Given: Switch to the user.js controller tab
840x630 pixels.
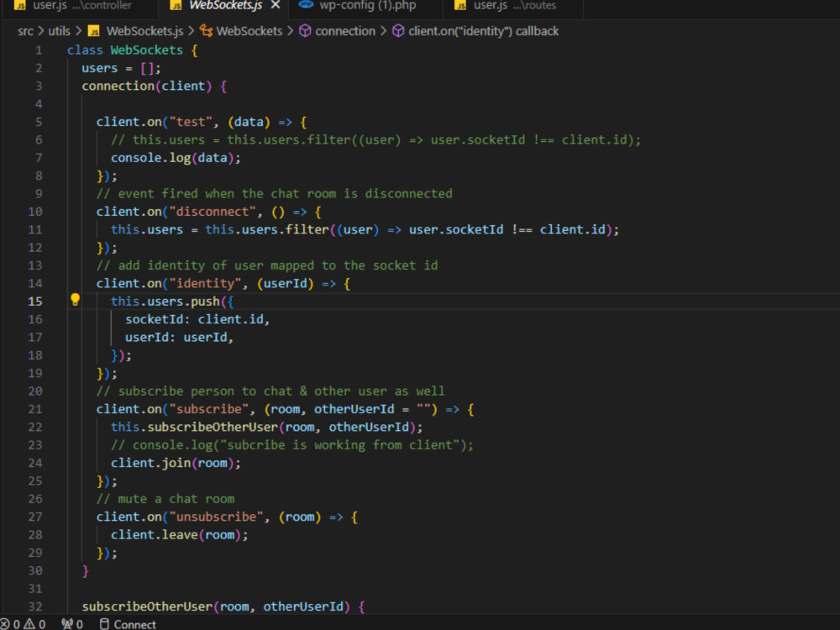Looking at the screenshot, I should pos(81,5).
